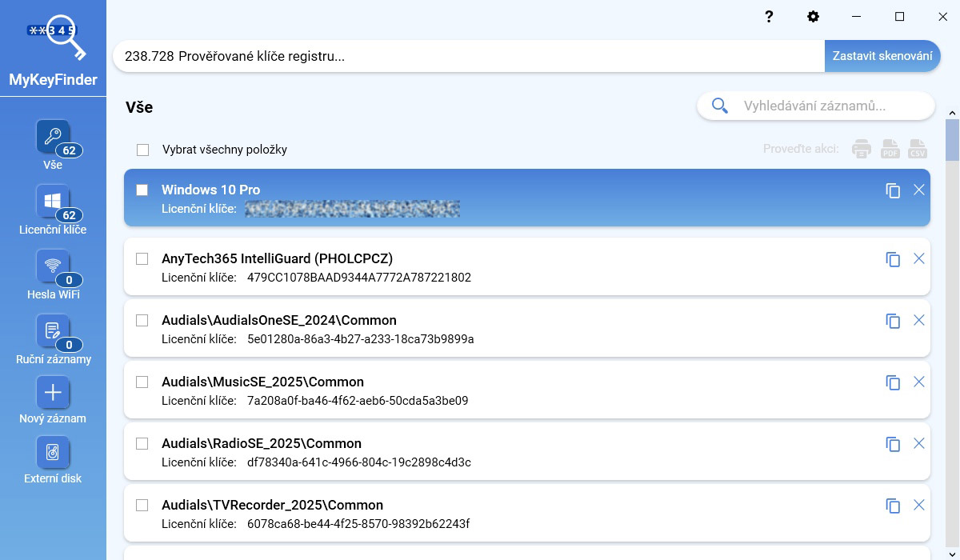The width and height of the screenshot is (960, 560).
Task: Open the settings gear
Action: 814,17
